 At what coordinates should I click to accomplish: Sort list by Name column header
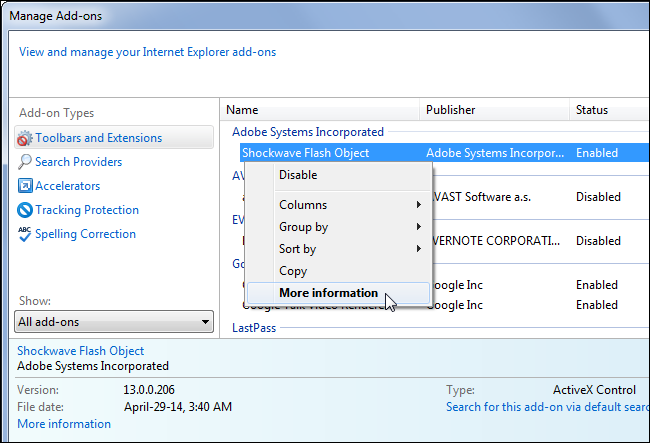pos(243,110)
